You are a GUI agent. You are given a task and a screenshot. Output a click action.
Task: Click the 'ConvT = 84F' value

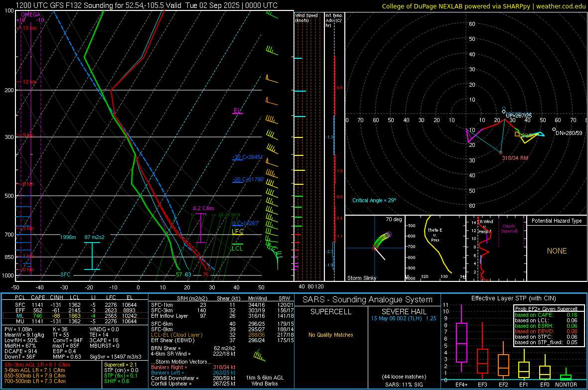point(68,341)
